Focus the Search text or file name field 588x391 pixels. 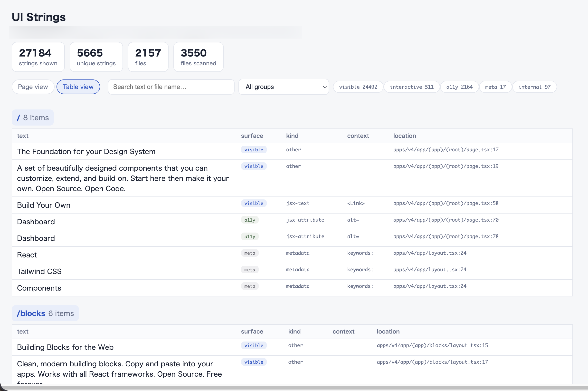171,87
